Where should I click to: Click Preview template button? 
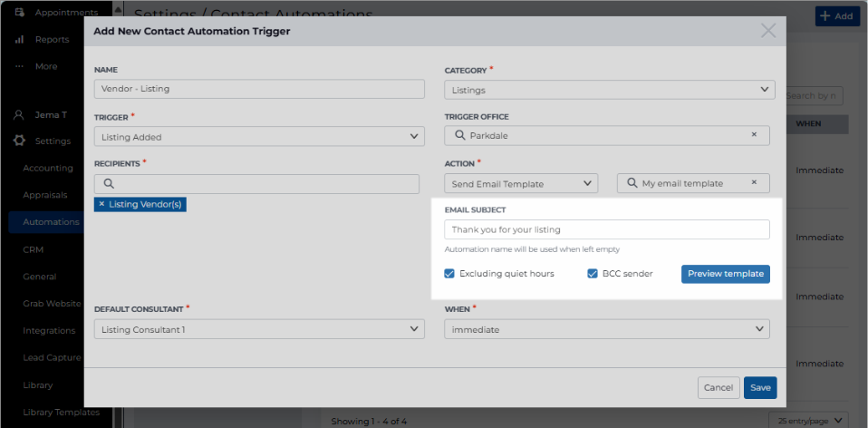pyautogui.click(x=725, y=274)
